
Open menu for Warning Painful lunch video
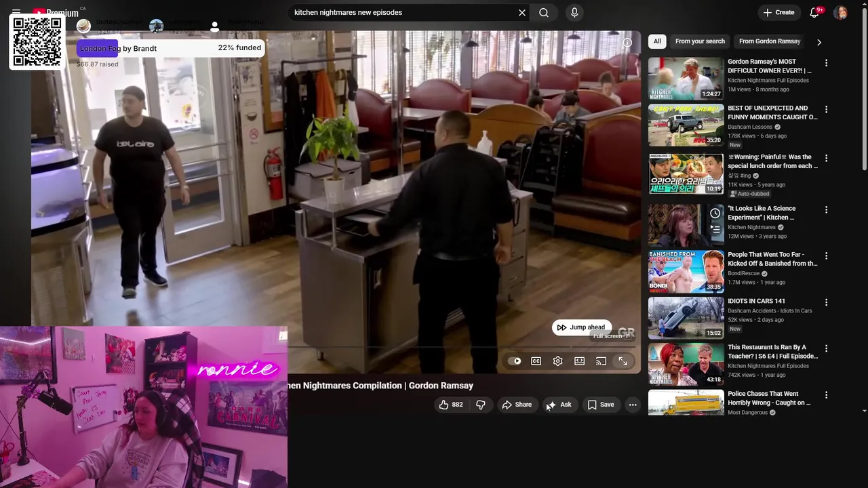[826, 158]
